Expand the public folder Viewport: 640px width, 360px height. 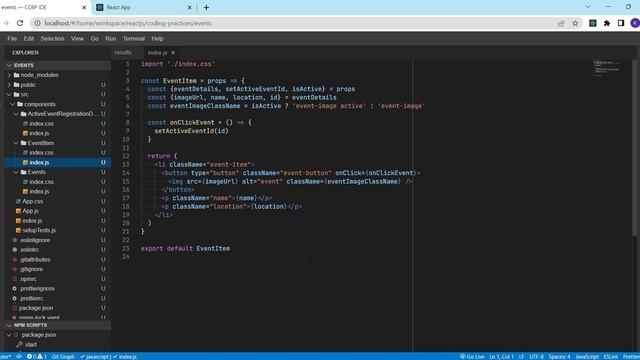[x=9, y=85]
